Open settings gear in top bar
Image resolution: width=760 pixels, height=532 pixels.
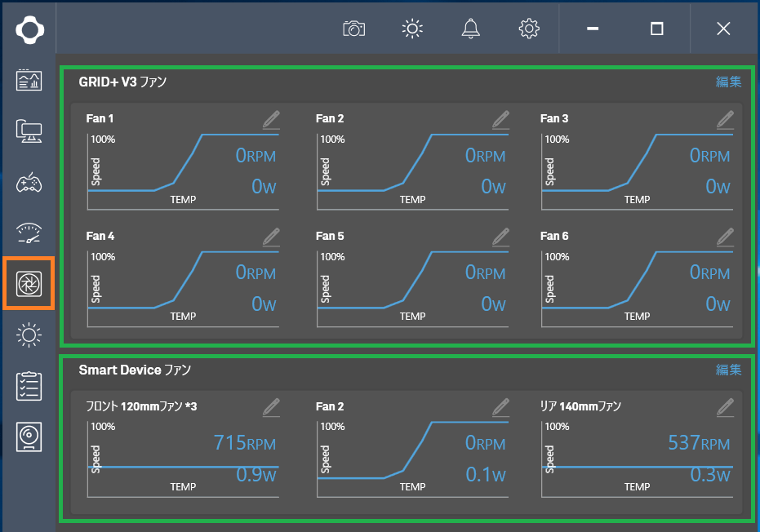pos(529,29)
